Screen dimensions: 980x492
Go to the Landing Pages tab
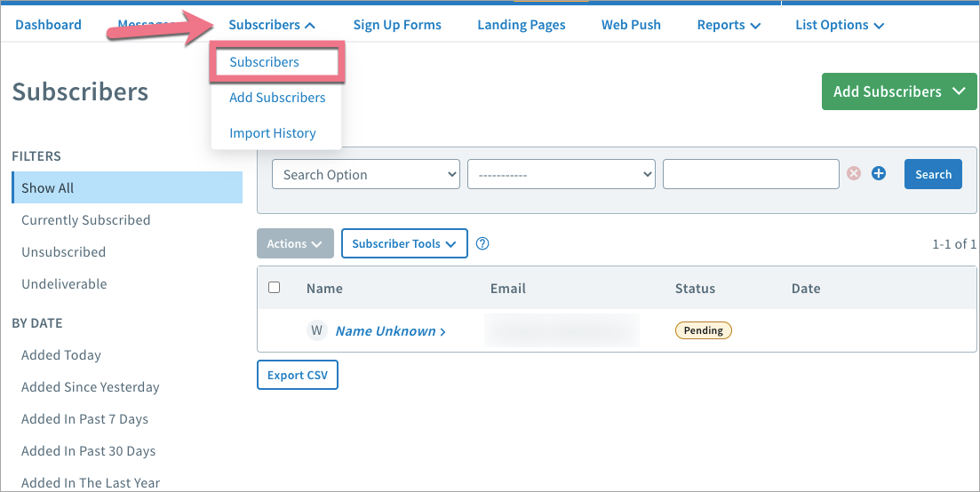click(522, 25)
